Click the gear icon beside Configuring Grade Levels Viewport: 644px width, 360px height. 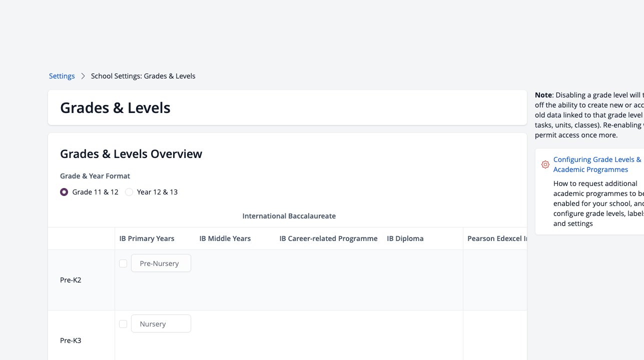tap(545, 164)
